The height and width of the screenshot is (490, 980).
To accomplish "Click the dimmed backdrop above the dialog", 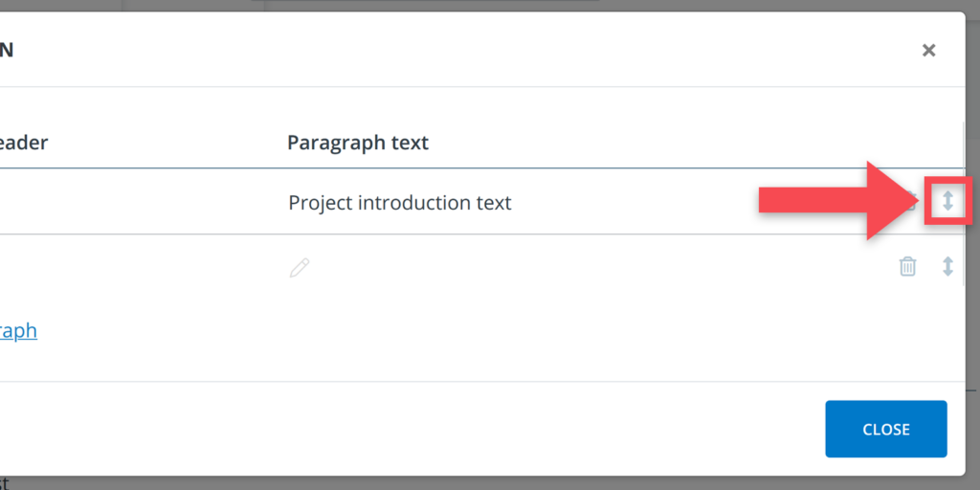I will coord(479,6).
